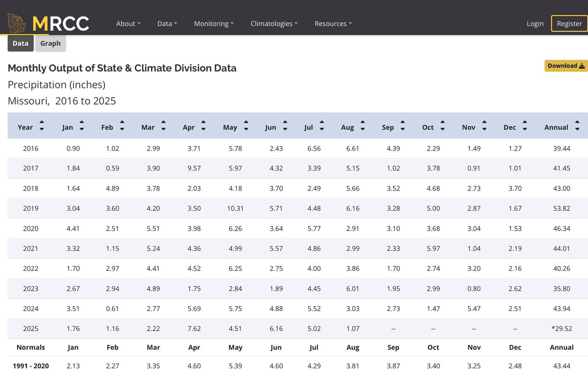
Task: Click the 1991 - 2020 normals label
Action: click(x=31, y=366)
